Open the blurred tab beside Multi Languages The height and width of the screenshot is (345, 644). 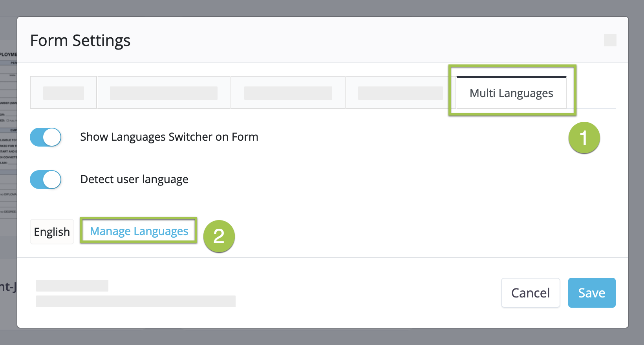click(x=400, y=93)
